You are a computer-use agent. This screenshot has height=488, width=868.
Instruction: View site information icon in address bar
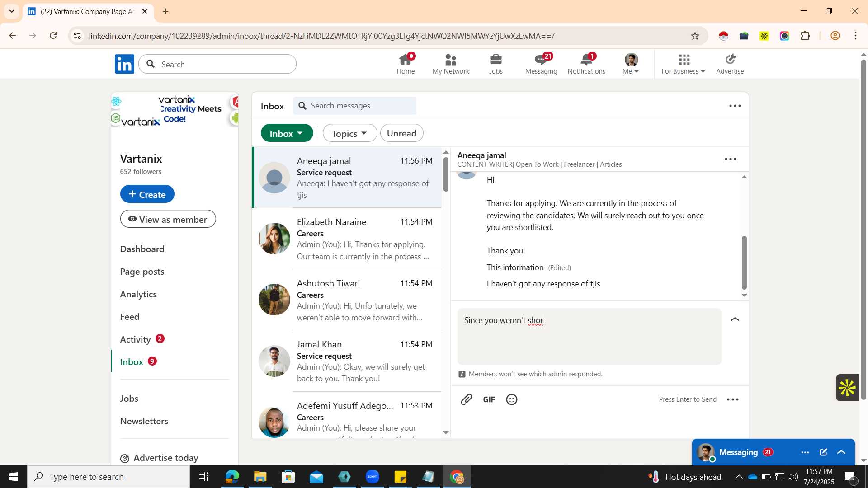point(77,36)
